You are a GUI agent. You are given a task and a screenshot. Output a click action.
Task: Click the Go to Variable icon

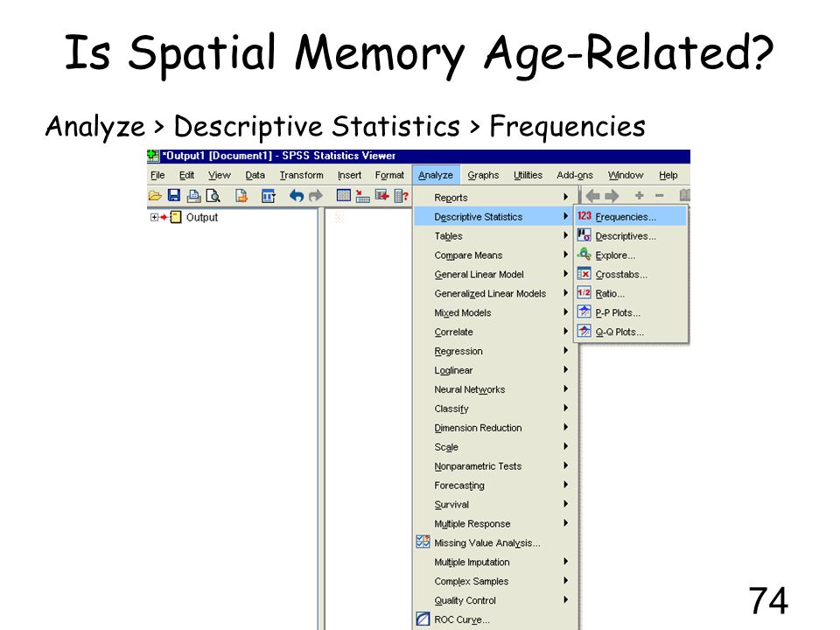(382, 195)
